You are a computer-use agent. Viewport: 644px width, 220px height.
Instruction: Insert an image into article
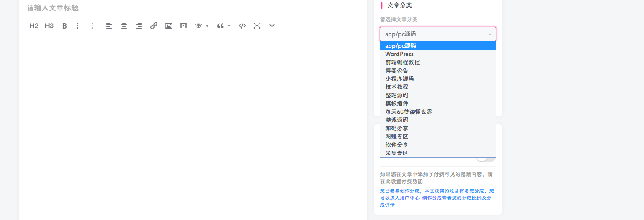[x=169, y=26]
